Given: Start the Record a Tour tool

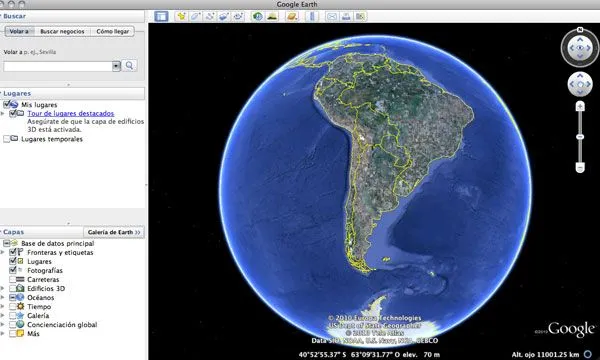Looking at the screenshot, I should (x=238, y=16).
